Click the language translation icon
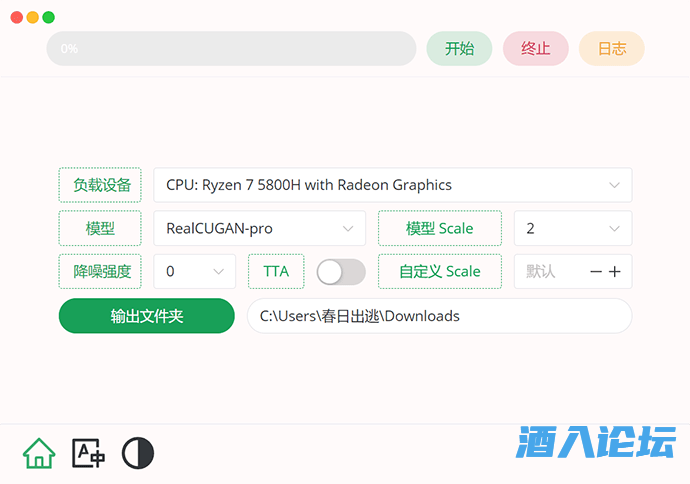The width and height of the screenshot is (690, 484). point(88,454)
